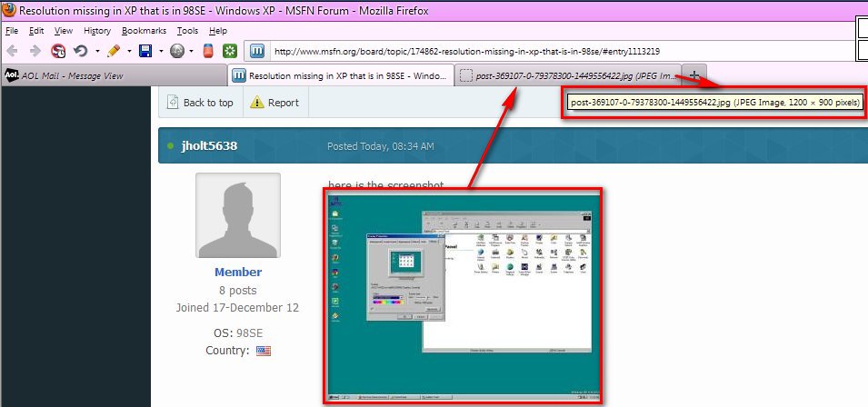Click the US flag country icon
The image size is (868, 407).
click(264, 351)
